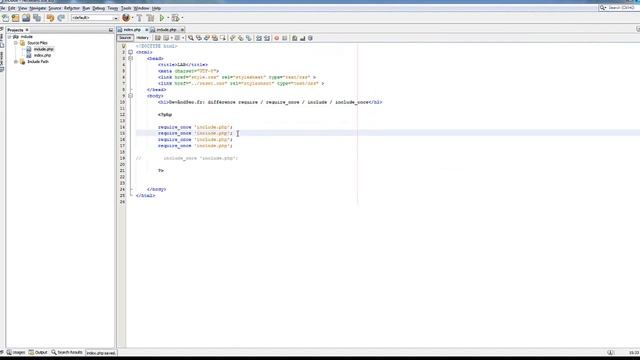Open the Edit menu
Screen dimensions: 640x360
click(x=11, y=8)
